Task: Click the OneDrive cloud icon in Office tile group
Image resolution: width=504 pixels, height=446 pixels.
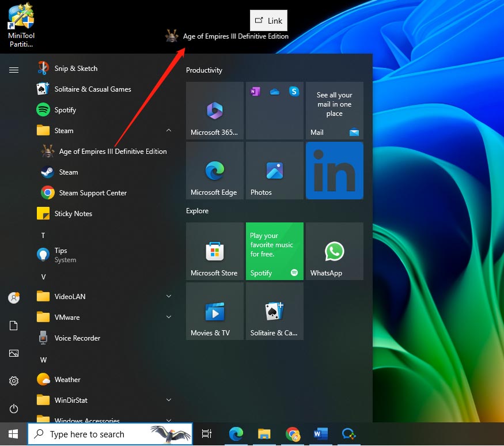Action: (275, 92)
